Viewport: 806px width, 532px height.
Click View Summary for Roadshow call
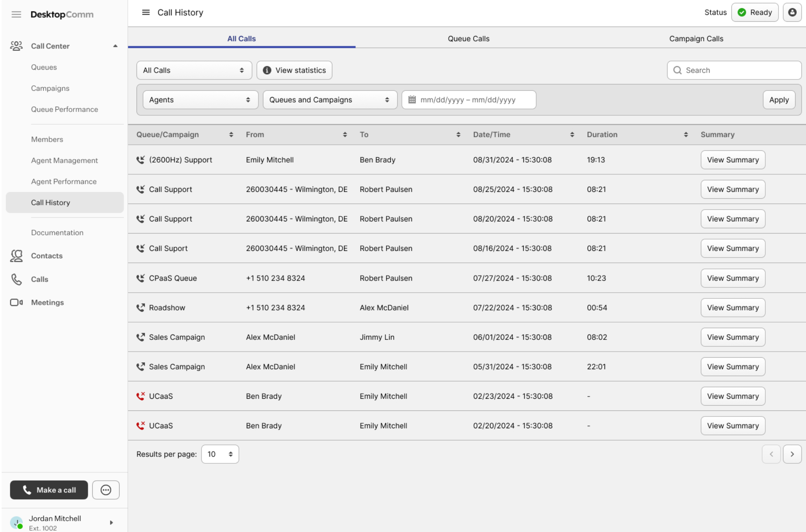point(732,308)
